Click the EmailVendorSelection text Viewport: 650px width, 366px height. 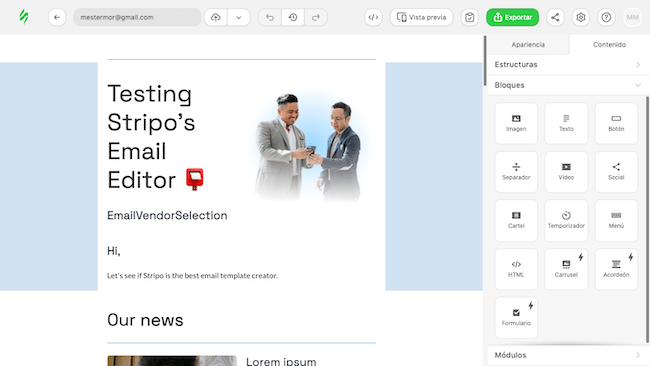coord(167,216)
